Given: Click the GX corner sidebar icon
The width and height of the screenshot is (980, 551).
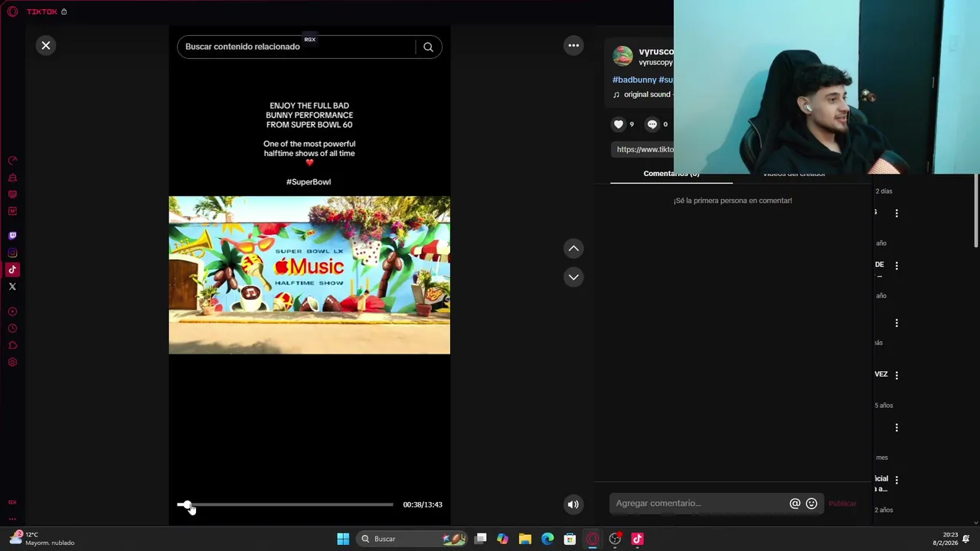Looking at the screenshot, I should tap(12, 502).
